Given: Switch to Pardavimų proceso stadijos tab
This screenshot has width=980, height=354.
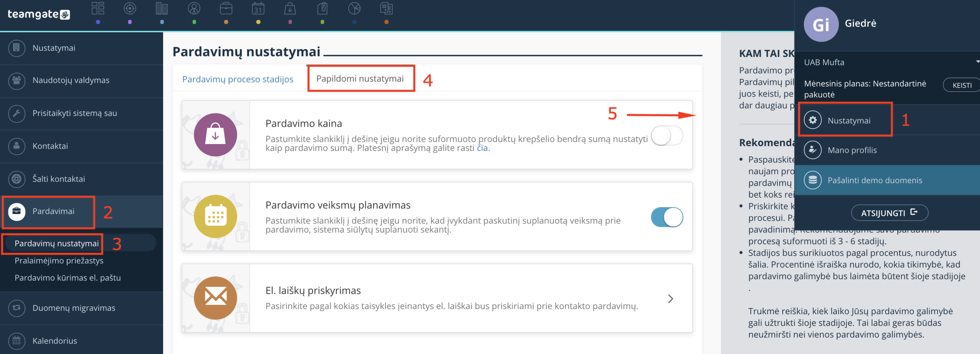Looking at the screenshot, I should [238, 79].
